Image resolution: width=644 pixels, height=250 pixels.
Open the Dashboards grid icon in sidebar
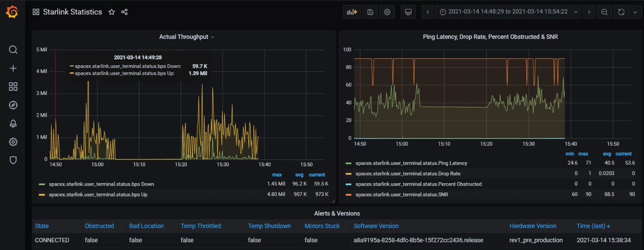pyautogui.click(x=13, y=87)
